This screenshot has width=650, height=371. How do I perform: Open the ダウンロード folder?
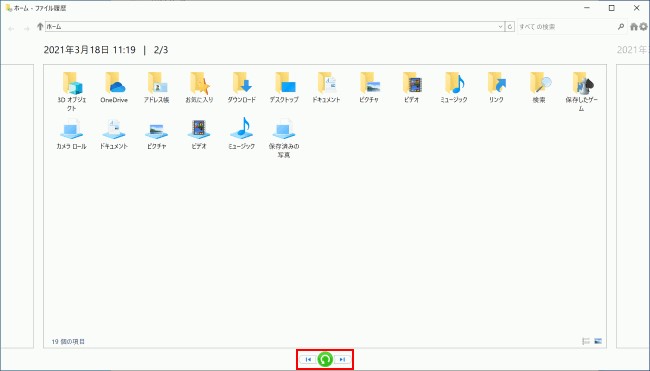click(242, 87)
